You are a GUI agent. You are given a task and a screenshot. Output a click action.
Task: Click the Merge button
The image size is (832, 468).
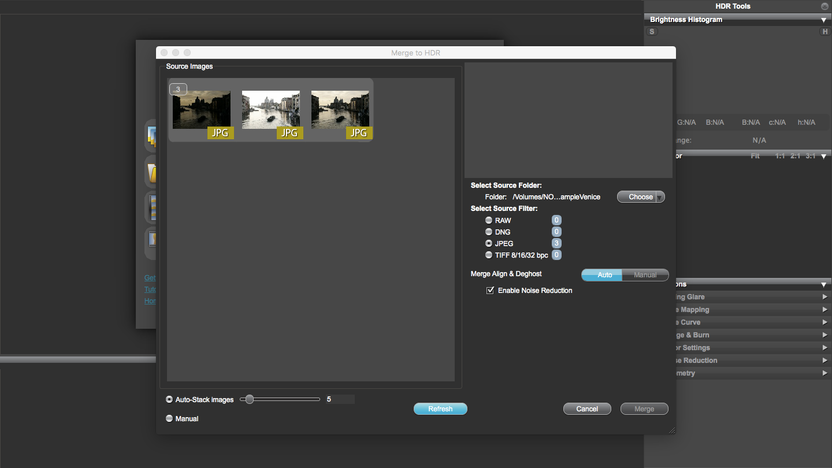point(644,409)
